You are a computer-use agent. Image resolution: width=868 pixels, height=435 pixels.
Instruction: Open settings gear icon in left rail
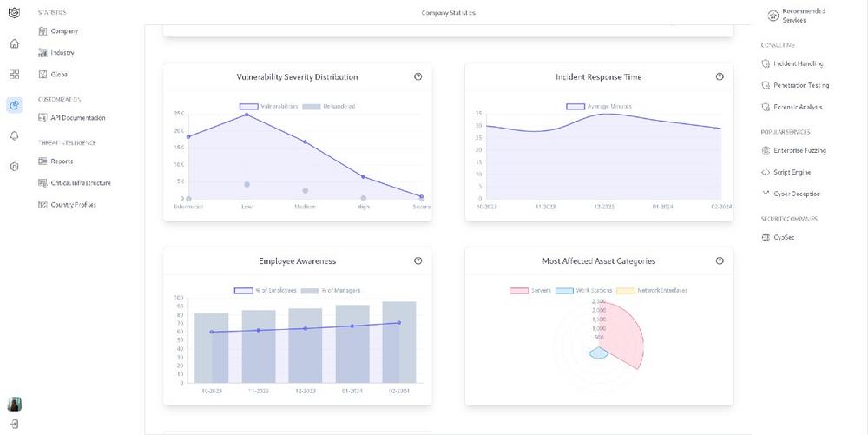coord(14,167)
